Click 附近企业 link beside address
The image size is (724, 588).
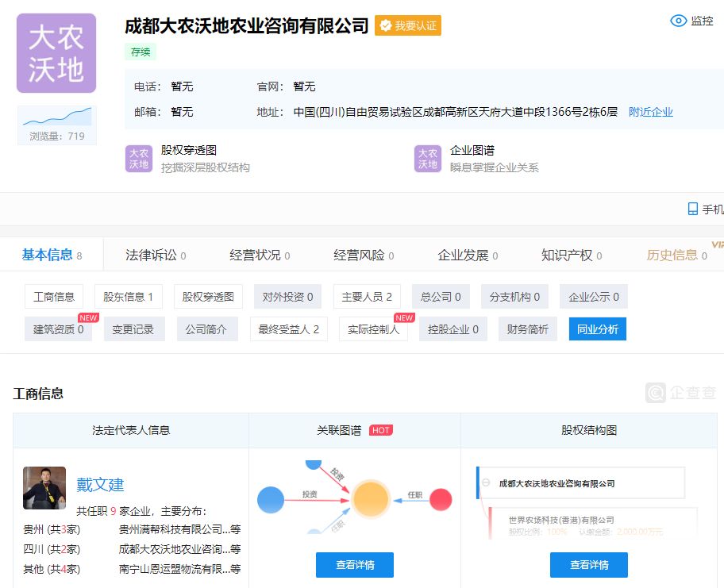pos(650,112)
